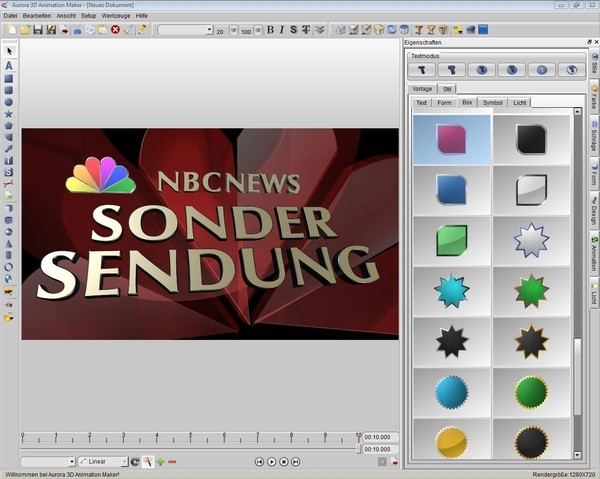
Task: Click the timeline ruler mark at 5
Action: point(191,437)
